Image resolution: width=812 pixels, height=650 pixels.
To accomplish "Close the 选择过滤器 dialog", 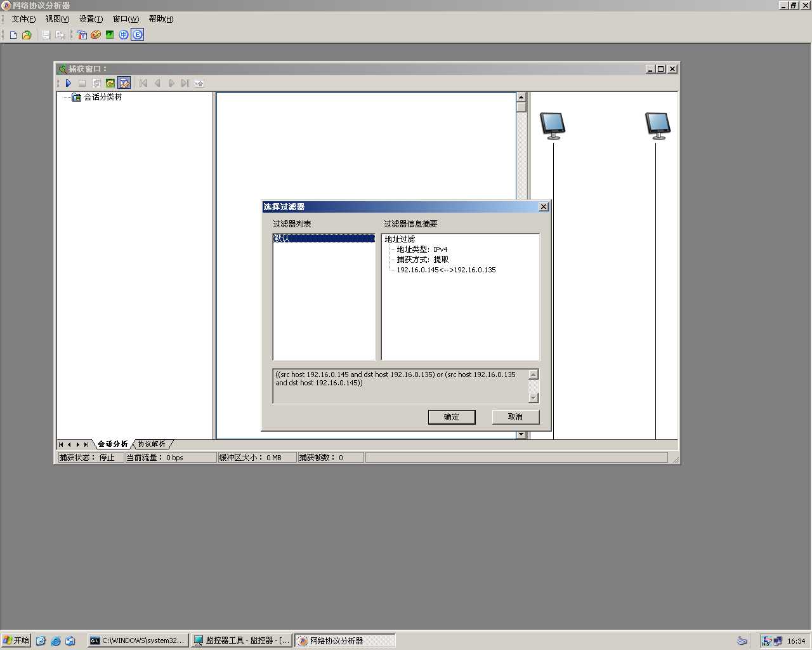I will (x=544, y=207).
